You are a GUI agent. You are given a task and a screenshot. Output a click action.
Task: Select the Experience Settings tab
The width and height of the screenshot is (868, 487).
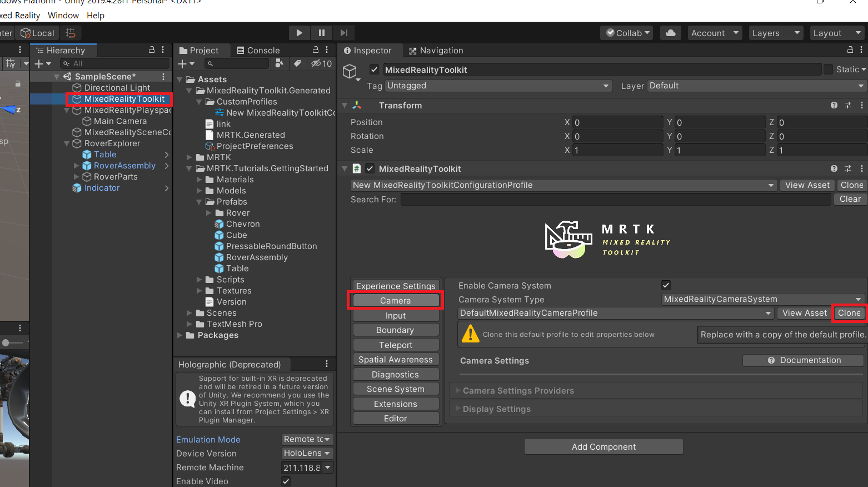396,286
